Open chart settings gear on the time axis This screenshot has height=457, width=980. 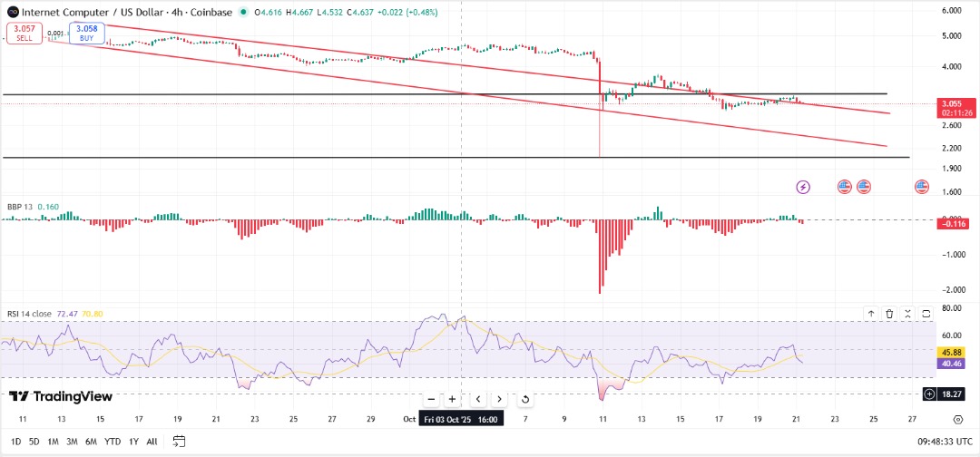coord(958,419)
